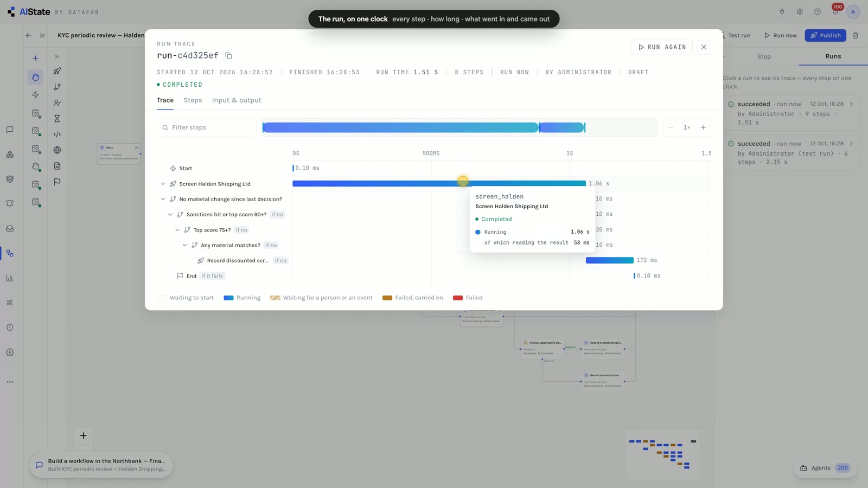Open the Runs tab in side panel
Screen dimensions: 868x488
833,56
